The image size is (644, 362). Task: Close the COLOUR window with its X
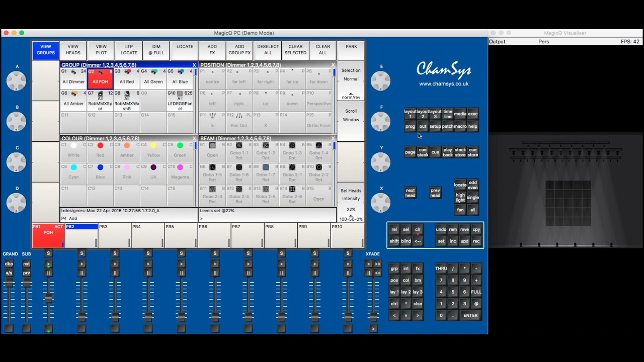[194, 138]
